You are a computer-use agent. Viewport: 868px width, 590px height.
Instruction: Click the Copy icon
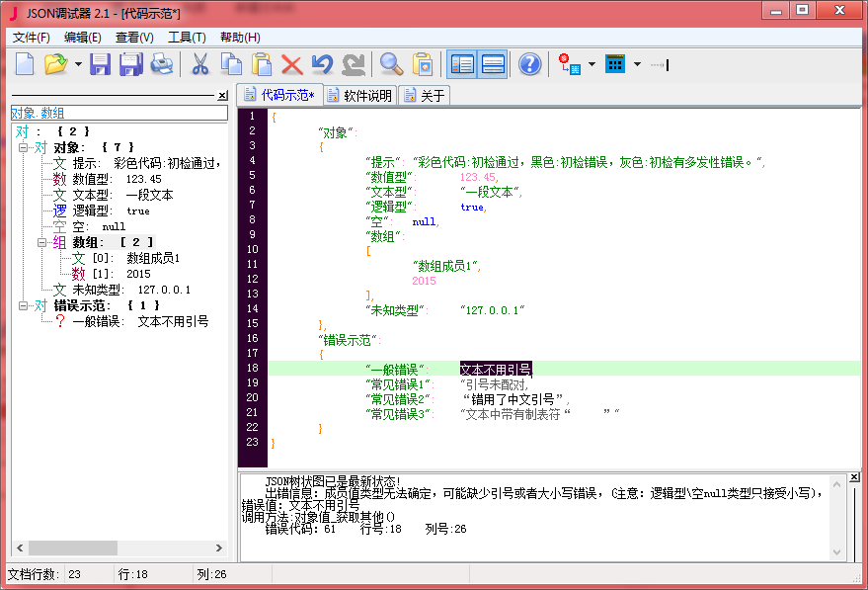(231, 64)
